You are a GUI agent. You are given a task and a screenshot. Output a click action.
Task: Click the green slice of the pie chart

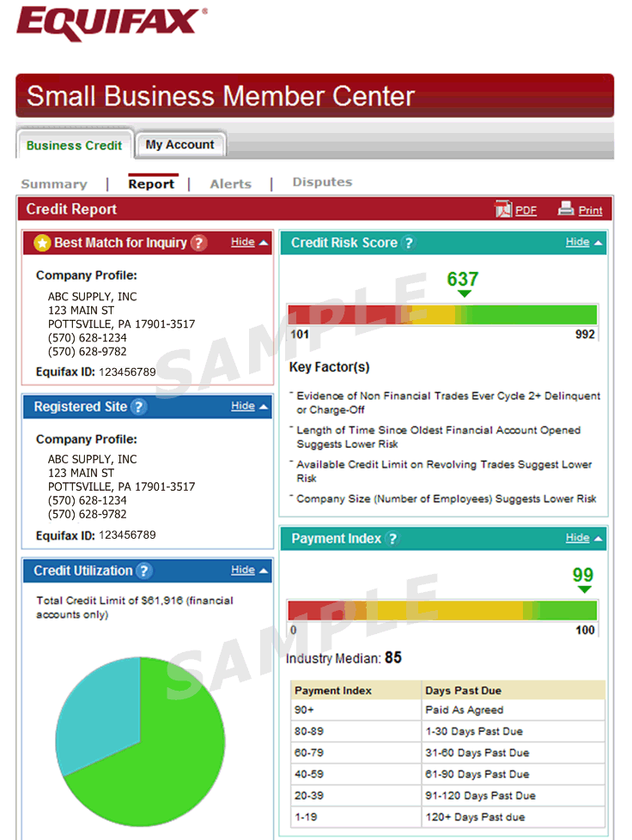coord(161,761)
